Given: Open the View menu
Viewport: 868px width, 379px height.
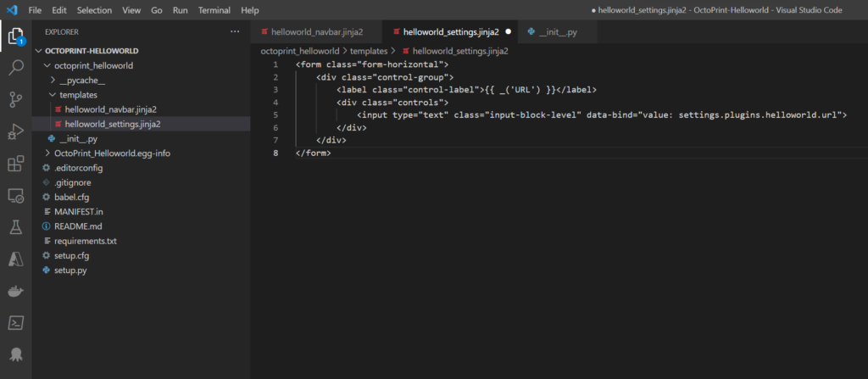Looking at the screenshot, I should pyautogui.click(x=131, y=10).
